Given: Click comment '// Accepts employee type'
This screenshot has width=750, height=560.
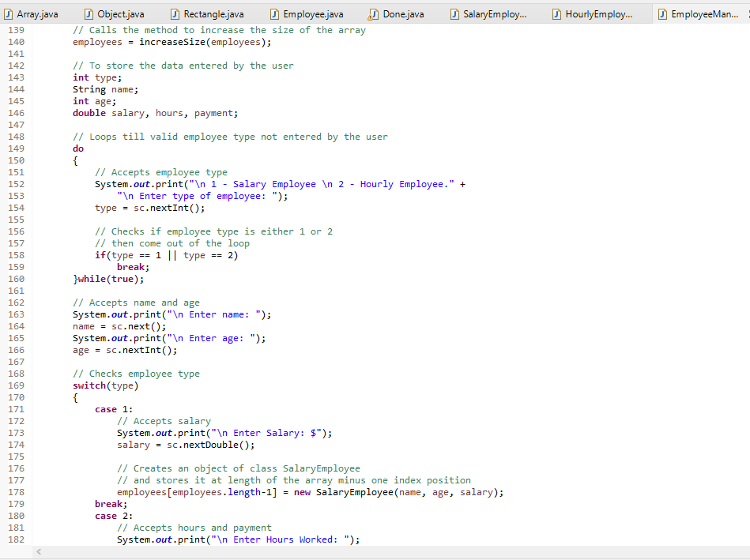Looking at the screenshot, I should click(x=160, y=173).
